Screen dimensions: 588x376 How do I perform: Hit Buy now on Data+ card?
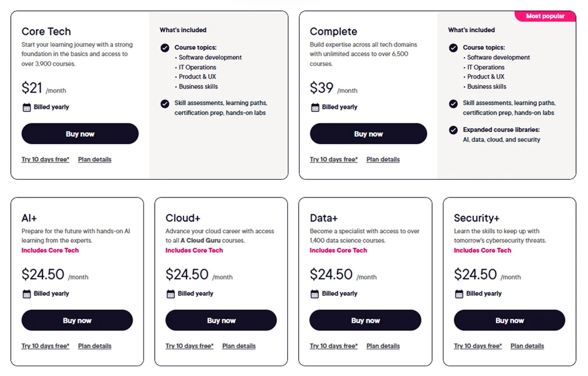pyautogui.click(x=365, y=320)
